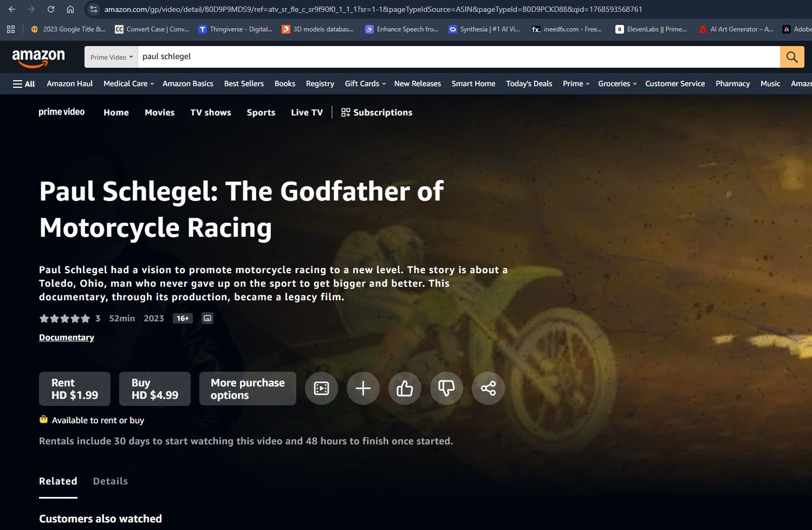This screenshot has width=812, height=530.
Task: Open the share icon
Action: [488, 388]
